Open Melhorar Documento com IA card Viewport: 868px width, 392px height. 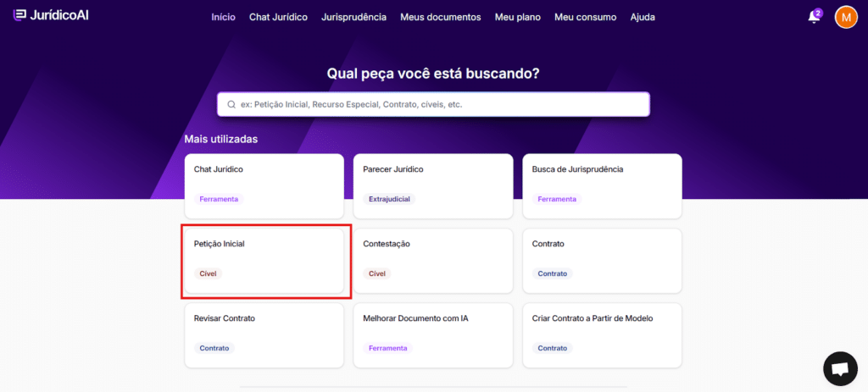point(432,335)
